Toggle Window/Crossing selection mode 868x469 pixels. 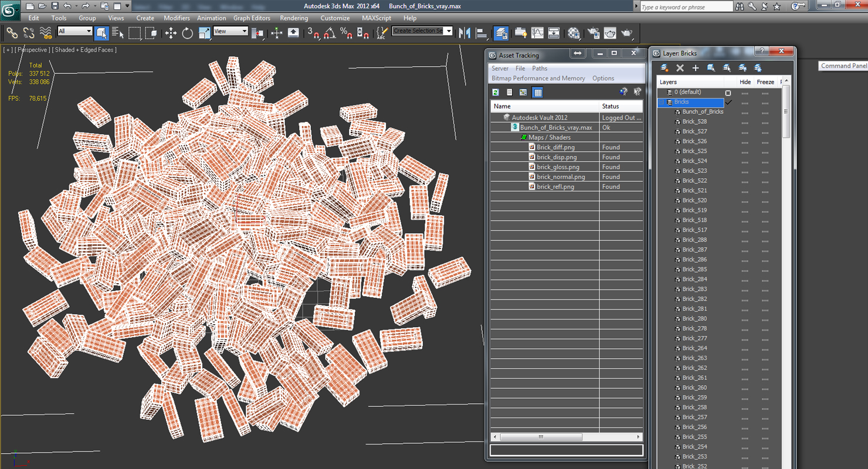[x=151, y=33]
